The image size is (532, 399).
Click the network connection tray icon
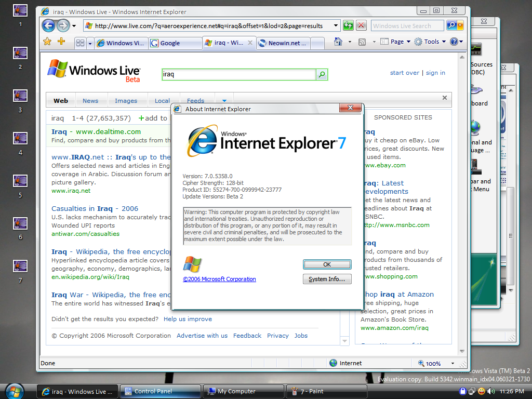point(472,391)
